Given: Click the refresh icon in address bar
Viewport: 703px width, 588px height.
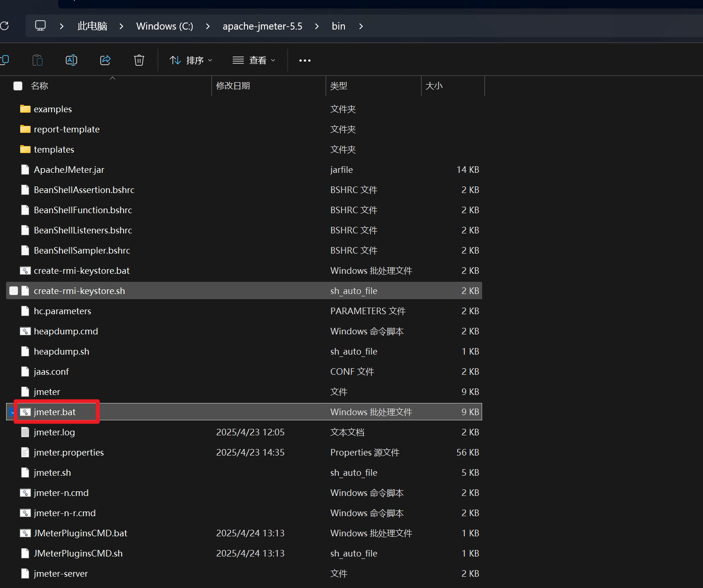Looking at the screenshot, I should point(4,26).
